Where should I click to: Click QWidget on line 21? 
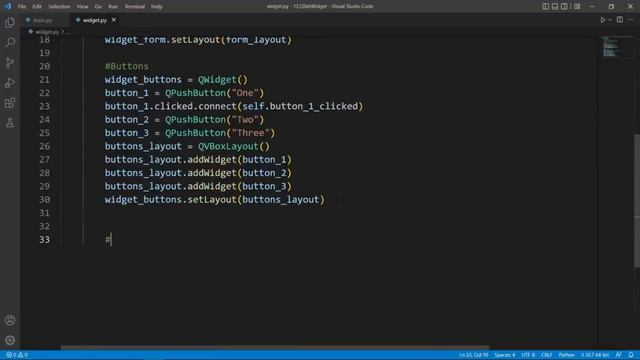point(217,80)
